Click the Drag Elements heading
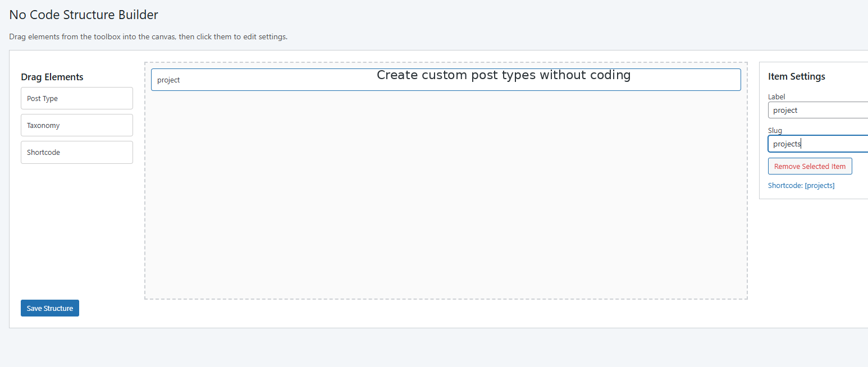 point(52,76)
